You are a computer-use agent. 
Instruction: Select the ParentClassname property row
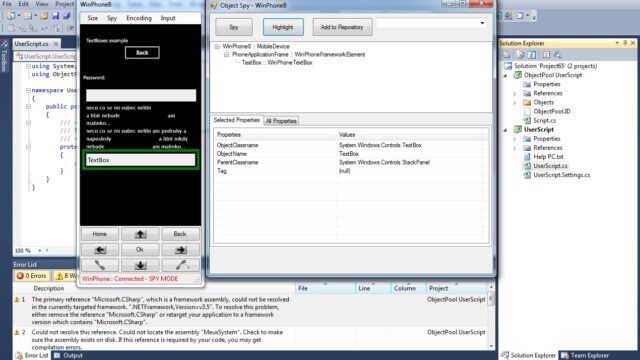(x=351, y=162)
